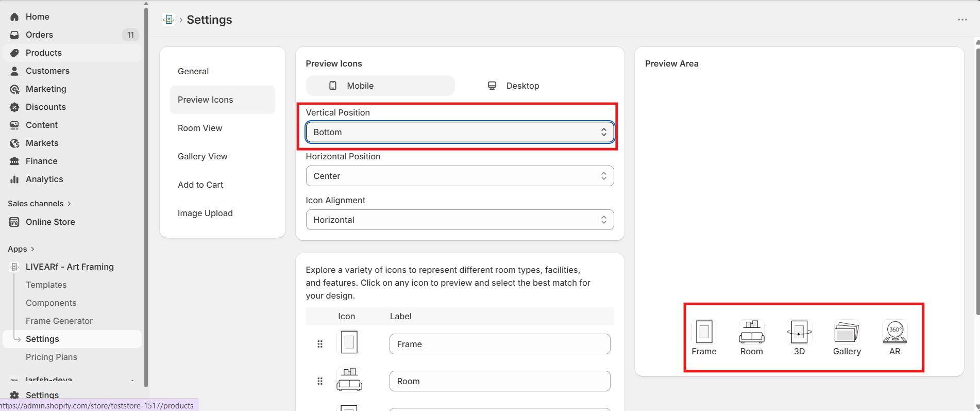Select the Mobile preview toggle
Image resolution: width=980 pixels, height=411 pixels.
pos(380,86)
